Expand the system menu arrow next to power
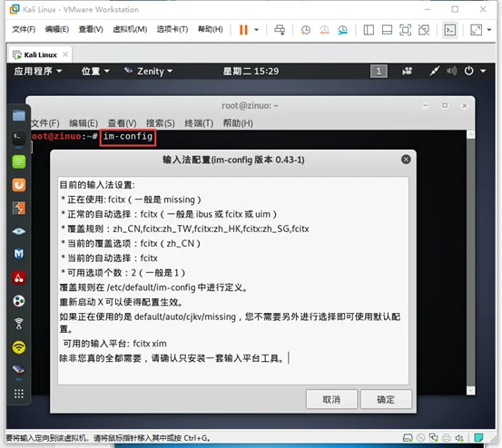Screen dimensions: 502x448 pyautogui.click(x=483, y=71)
